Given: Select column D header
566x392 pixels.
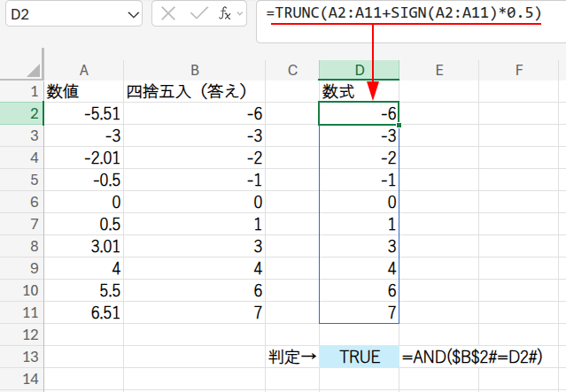Looking at the screenshot, I should click(x=359, y=70).
